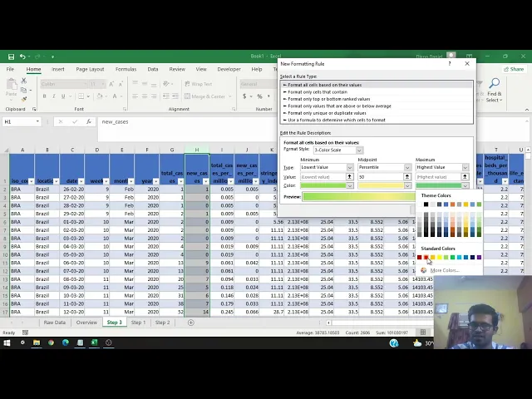Click More Colors option
Screen dimensions: 532x399
click(x=445, y=270)
